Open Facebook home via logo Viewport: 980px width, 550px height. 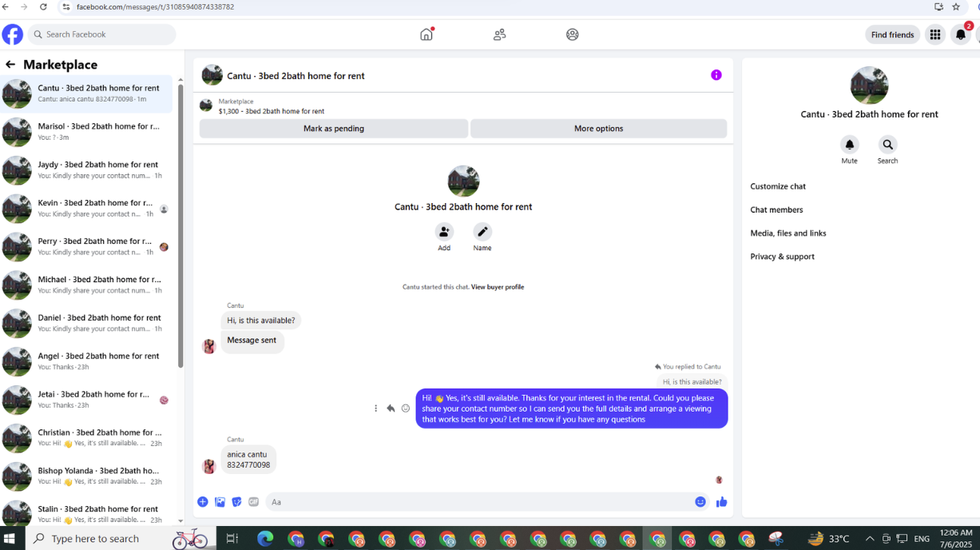point(13,34)
